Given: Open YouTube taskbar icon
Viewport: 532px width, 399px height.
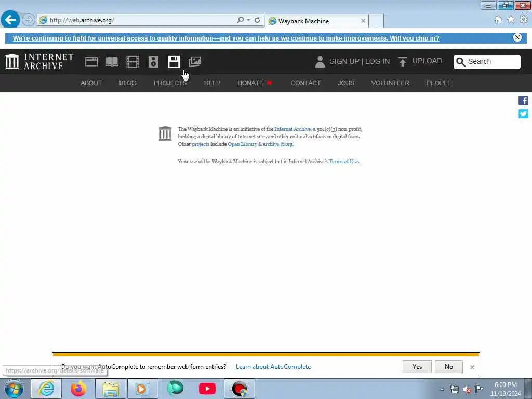Looking at the screenshot, I should click(x=207, y=389).
